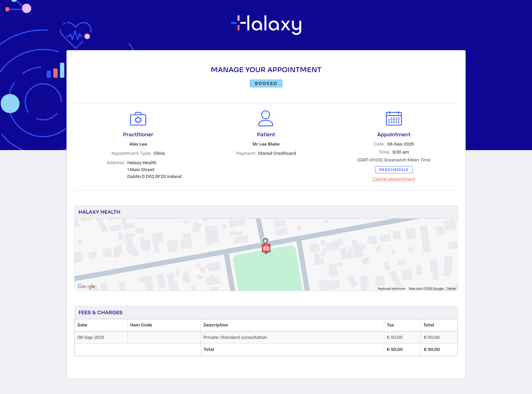The height and width of the screenshot is (394, 532).
Task: Click the Cancel appointment link
Action: (394, 179)
